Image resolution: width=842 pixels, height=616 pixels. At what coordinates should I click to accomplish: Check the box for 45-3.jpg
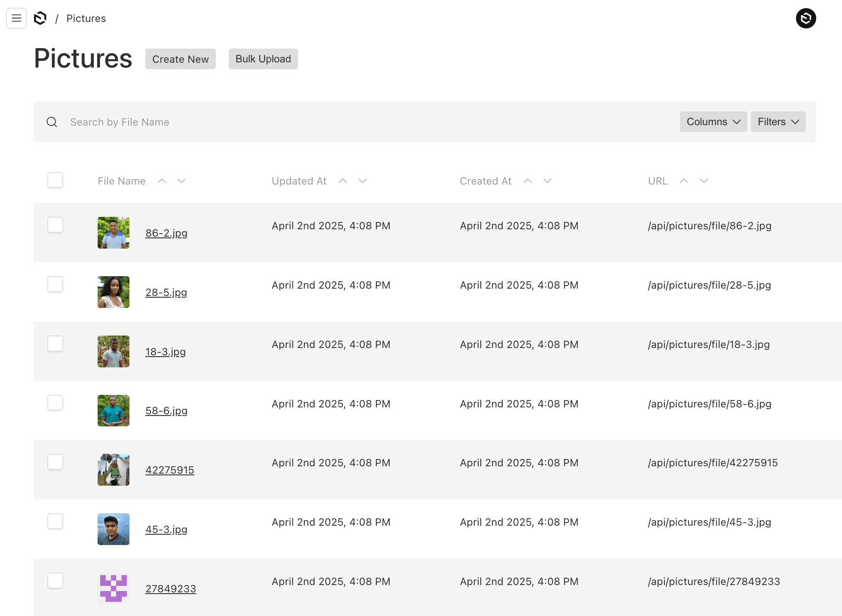click(55, 521)
